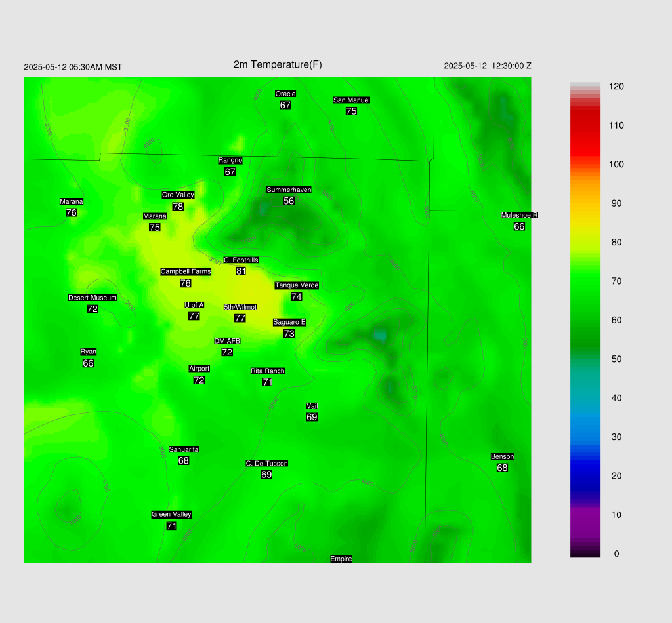Select the Marana label above the 76 reading

(x=71, y=201)
